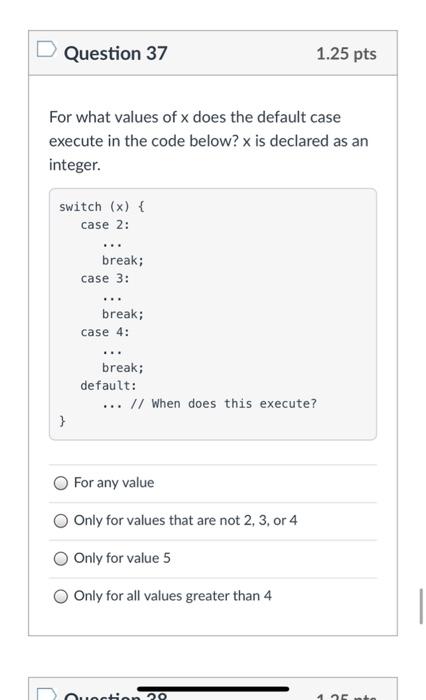Flag Question 38 with the bookmark icon
The height and width of the screenshot is (700, 426).
click(46, 694)
